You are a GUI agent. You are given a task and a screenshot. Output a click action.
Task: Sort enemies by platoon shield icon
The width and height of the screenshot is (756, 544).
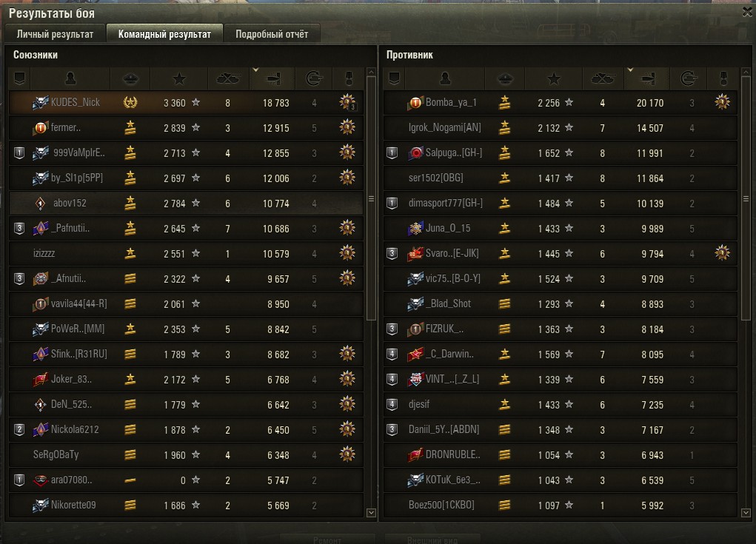click(395, 78)
